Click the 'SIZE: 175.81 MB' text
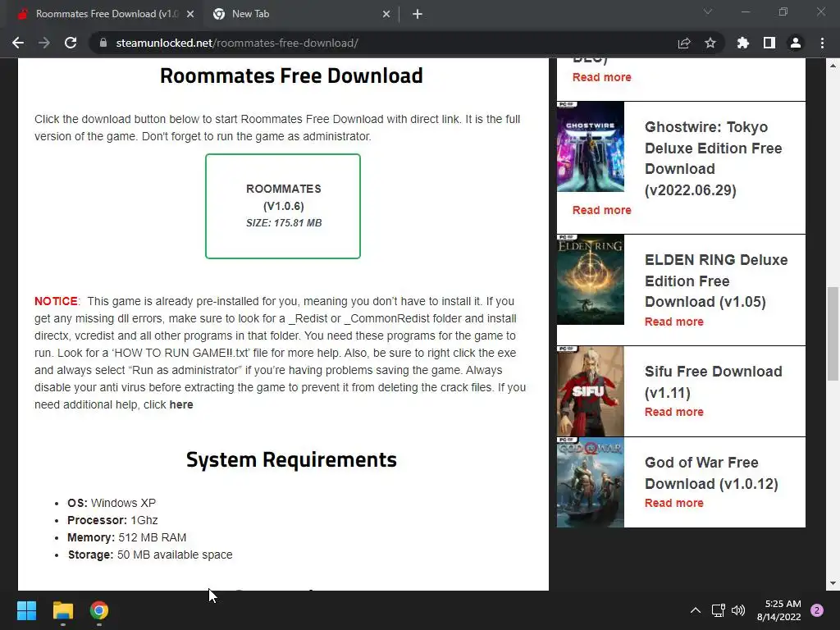The height and width of the screenshot is (630, 840). click(284, 223)
